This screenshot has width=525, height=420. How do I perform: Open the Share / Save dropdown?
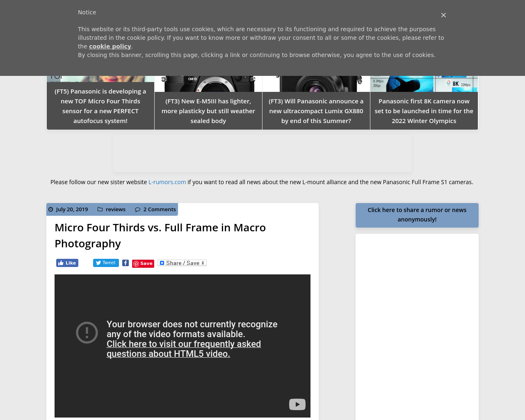pos(182,262)
